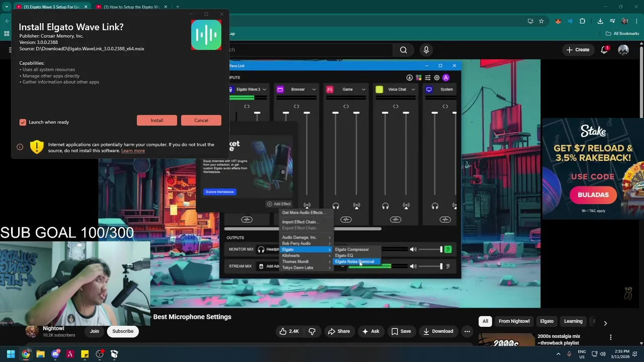The width and height of the screenshot is (644, 362).
Task: Open the Windows Start menu
Action: click(11, 354)
